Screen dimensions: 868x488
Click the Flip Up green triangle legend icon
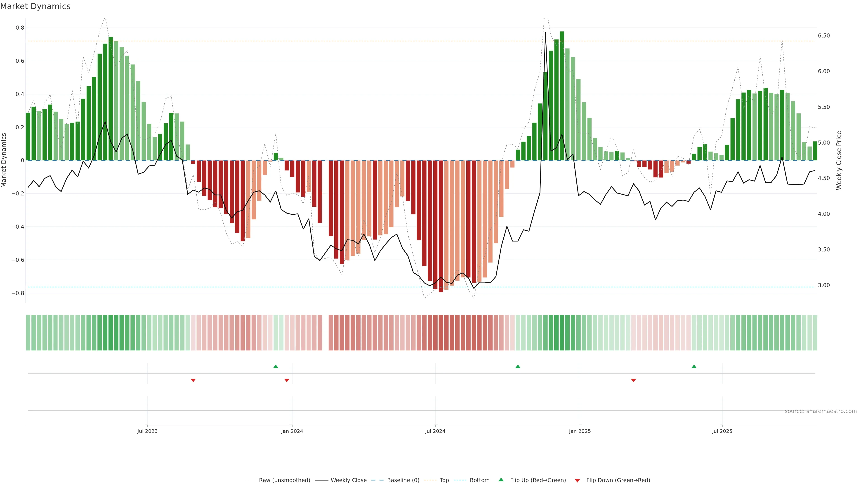tap(501, 480)
